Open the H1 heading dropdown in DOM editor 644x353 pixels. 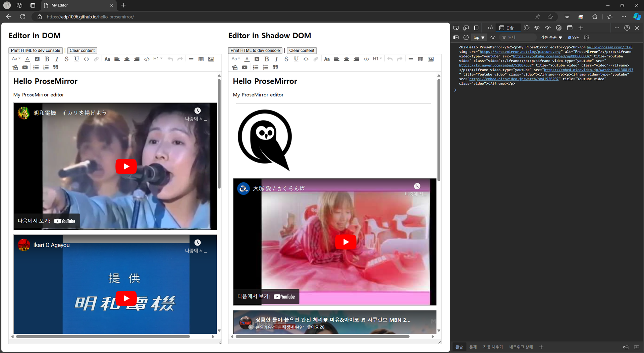(x=158, y=59)
